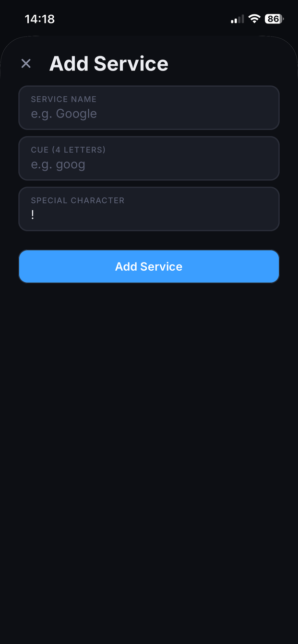Tap the e.g. goog placeholder area
298x644 pixels.
click(58, 164)
